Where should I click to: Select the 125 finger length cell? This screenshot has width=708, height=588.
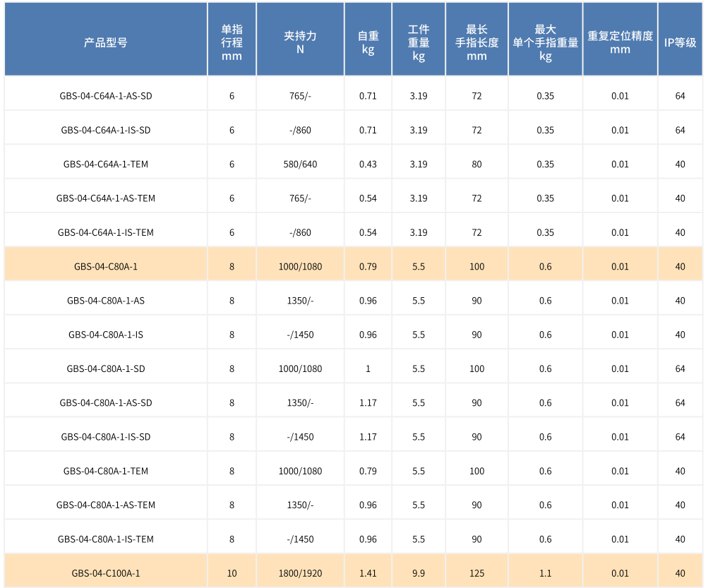pyautogui.click(x=476, y=573)
